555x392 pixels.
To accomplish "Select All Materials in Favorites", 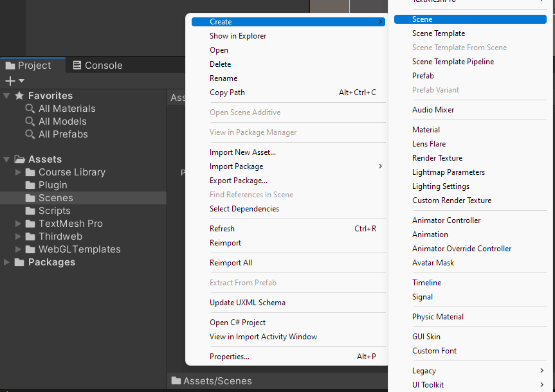I will 67,109.
